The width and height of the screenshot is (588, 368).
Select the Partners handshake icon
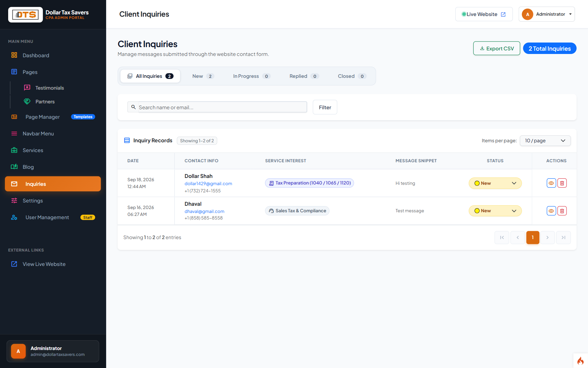pyautogui.click(x=27, y=101)
